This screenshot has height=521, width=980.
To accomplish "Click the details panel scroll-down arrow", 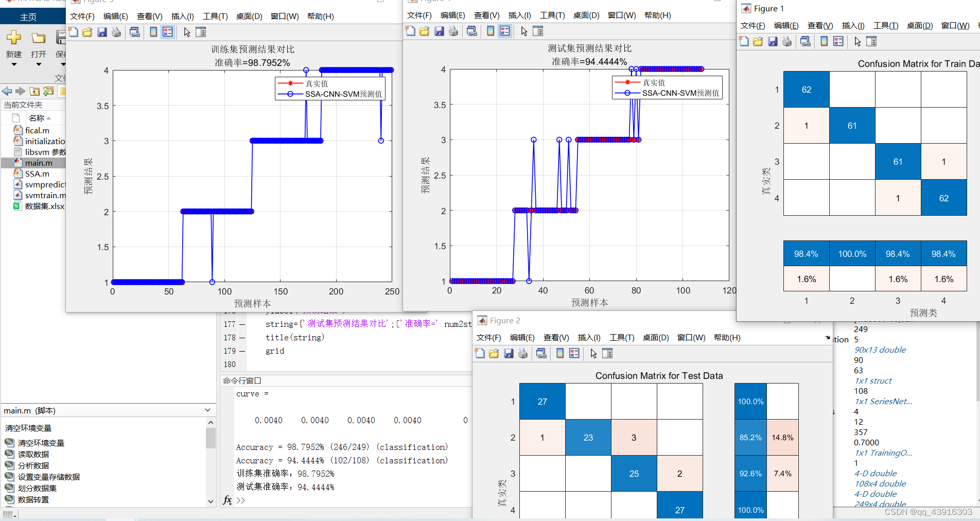I will tap(211, 501).
